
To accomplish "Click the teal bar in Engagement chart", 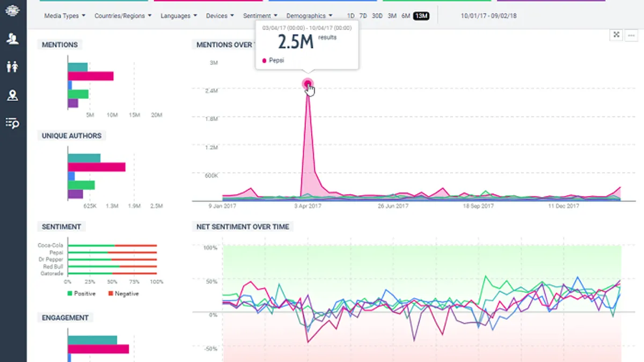I will (92, 340).
